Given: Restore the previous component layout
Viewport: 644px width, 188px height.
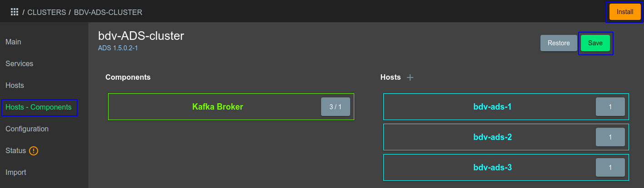Looking at the screenshot, I should tap(558, 43).
